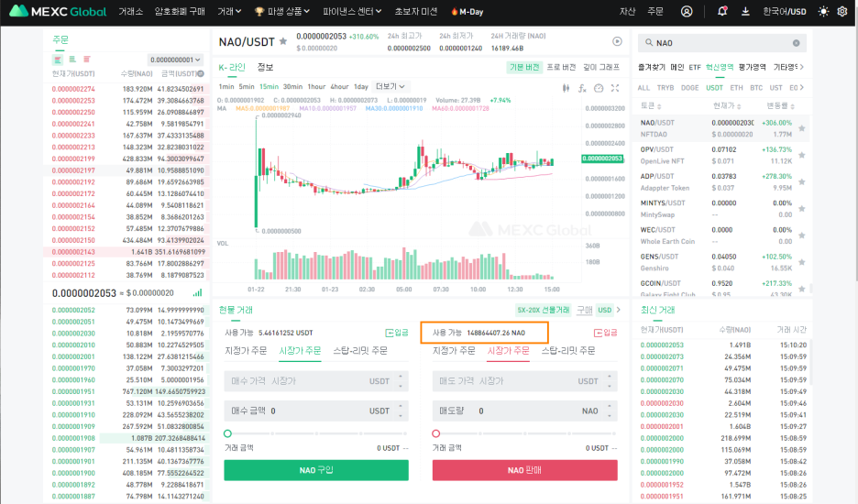Expand 더보기 time interval dropdown
Image resolution: width=858 pixels, height=504 pixels.
pyautogui.click(x=390, y=86)
